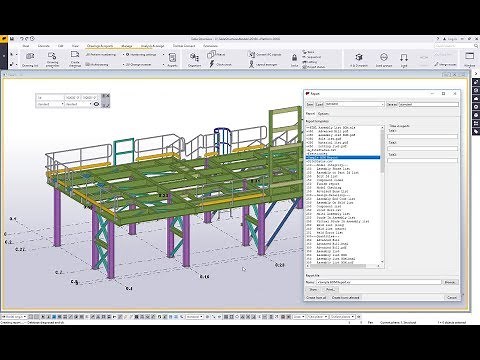This screenshot has height=360, width=480.
Task: Click Create from selected button
Action: coord(345,297)
